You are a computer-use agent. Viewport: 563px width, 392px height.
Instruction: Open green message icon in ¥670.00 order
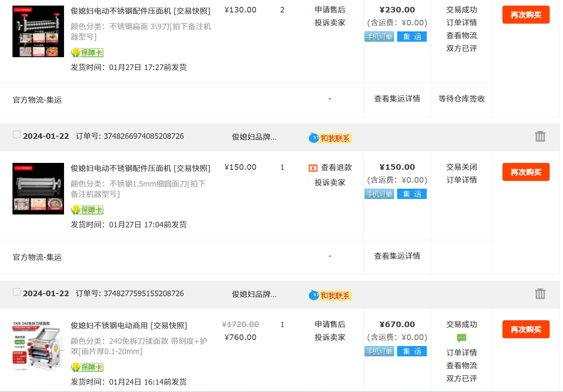pyautogui.click(x=462, y=338)
